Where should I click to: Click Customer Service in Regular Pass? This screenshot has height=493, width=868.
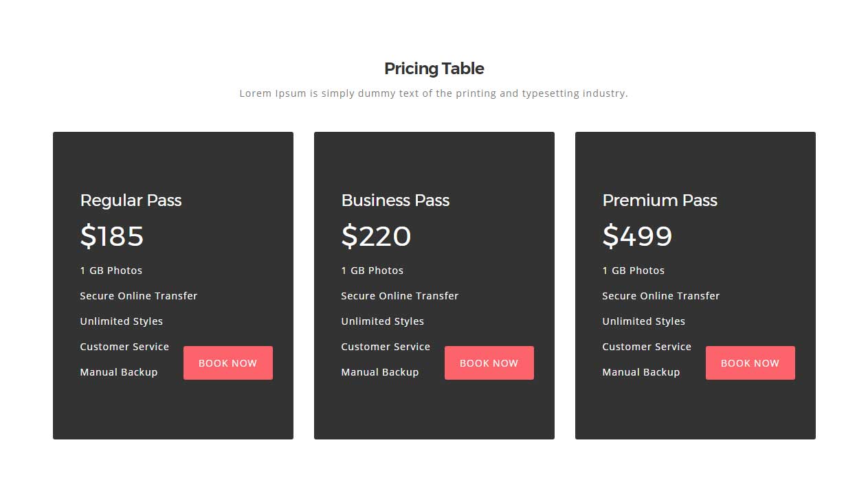point(124,347)
